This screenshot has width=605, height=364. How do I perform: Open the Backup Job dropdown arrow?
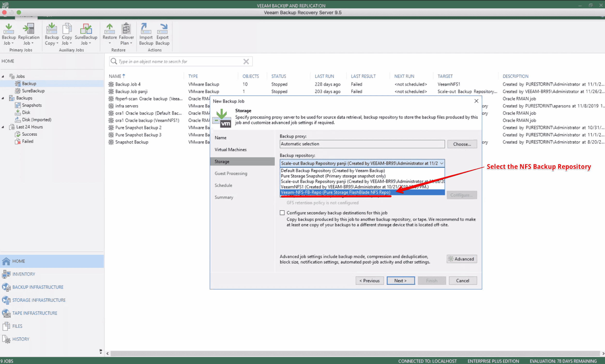(x=12, y=43)
